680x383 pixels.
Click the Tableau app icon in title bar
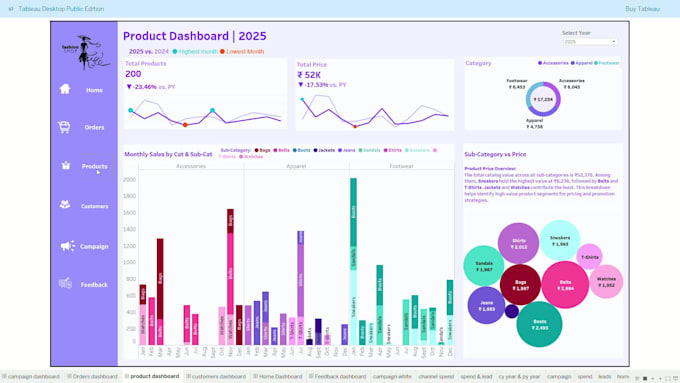[11, 9]
